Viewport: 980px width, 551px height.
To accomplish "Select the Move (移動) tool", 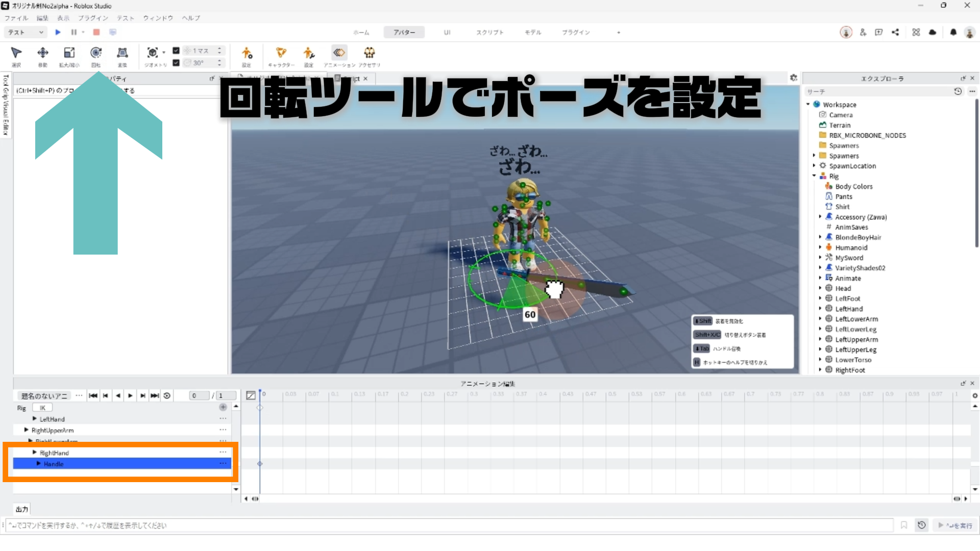I will (x=43, y=53).
